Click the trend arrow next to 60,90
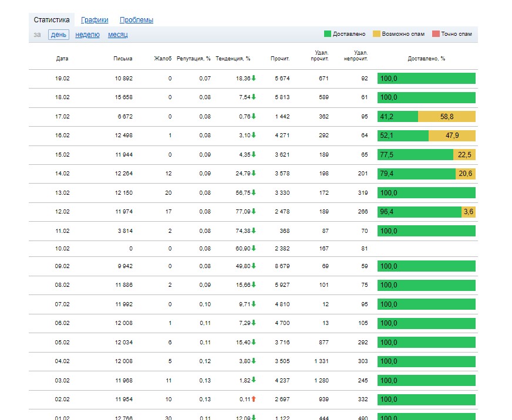This screenshot has width=512, height=420. (x=254, y=248)
